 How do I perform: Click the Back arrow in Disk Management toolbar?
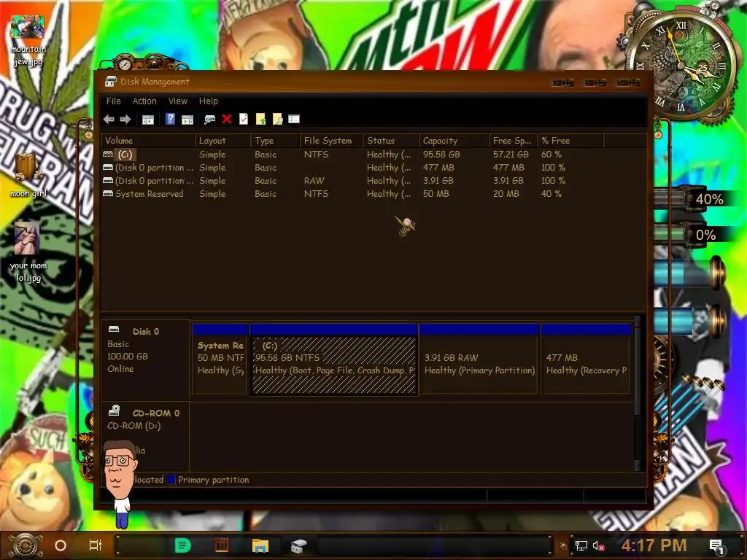pos(109,119)
